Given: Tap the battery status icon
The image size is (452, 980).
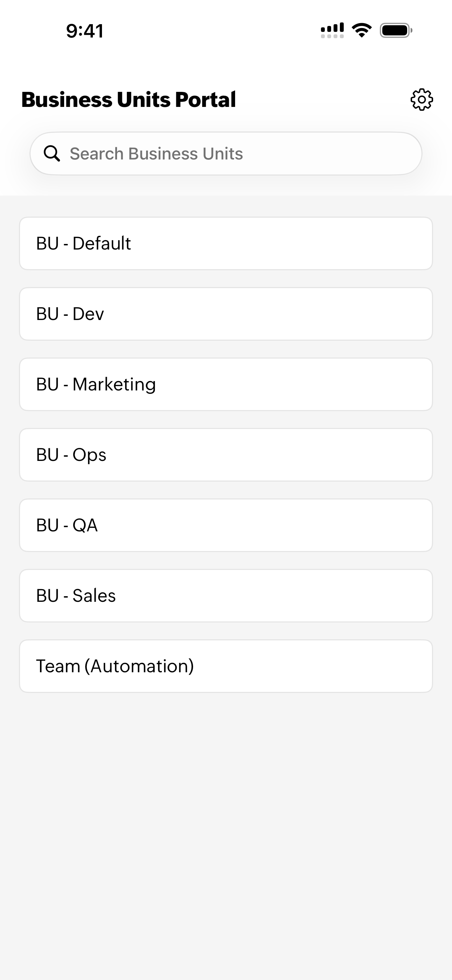Looking at the screenshot, I should click(x=396, y=30).
